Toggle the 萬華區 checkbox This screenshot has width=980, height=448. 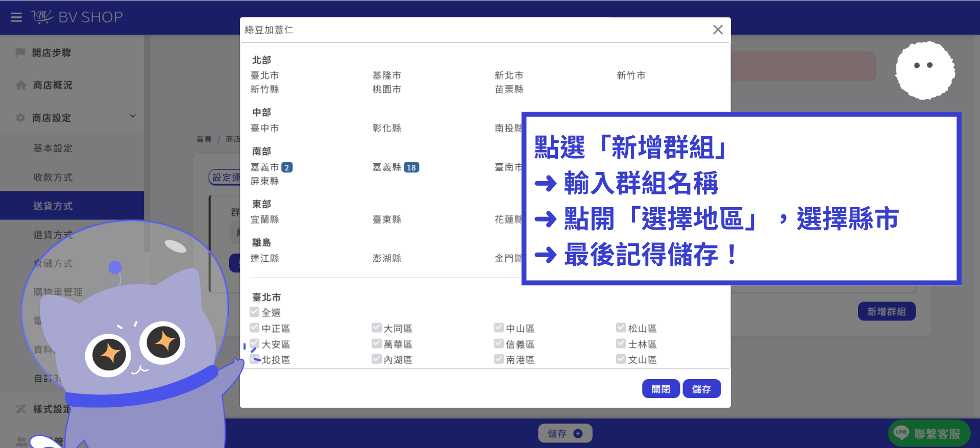pos(377,343)
